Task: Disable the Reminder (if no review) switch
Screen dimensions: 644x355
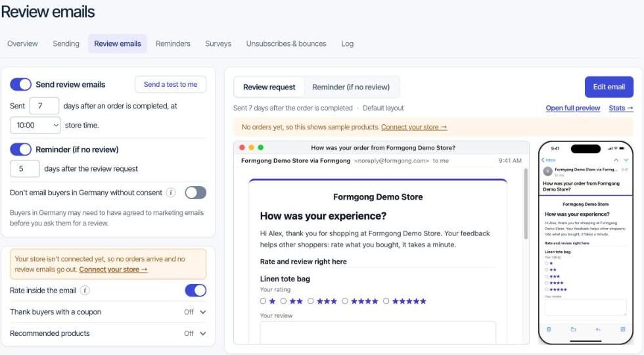Action: tap(20, 149)
